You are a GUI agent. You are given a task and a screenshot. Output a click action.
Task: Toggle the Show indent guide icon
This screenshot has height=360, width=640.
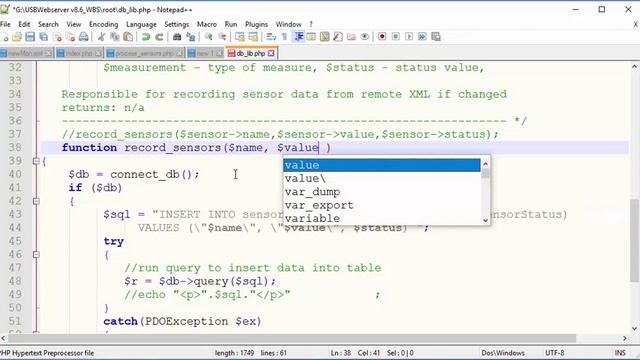click(x=298, y=37)
